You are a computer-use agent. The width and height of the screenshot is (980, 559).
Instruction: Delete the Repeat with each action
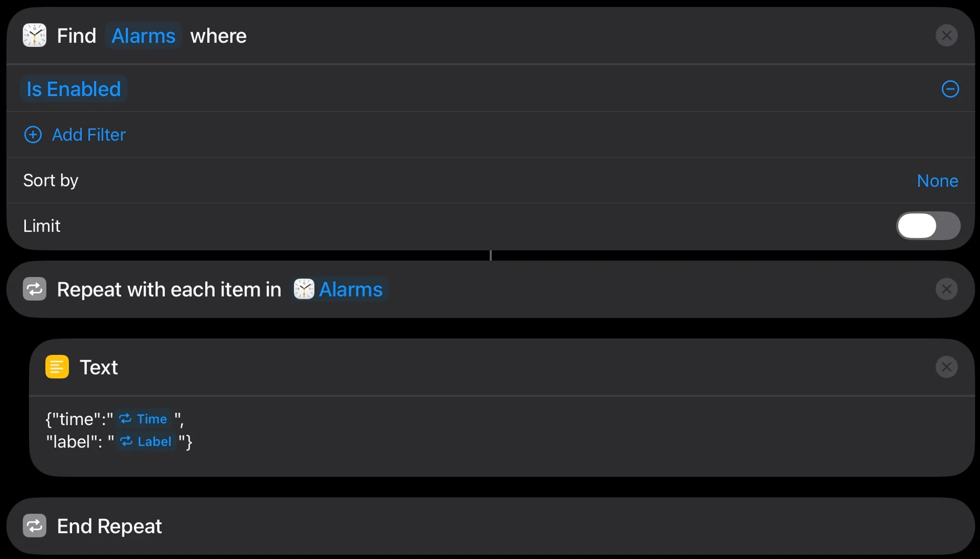coord(946,290)
